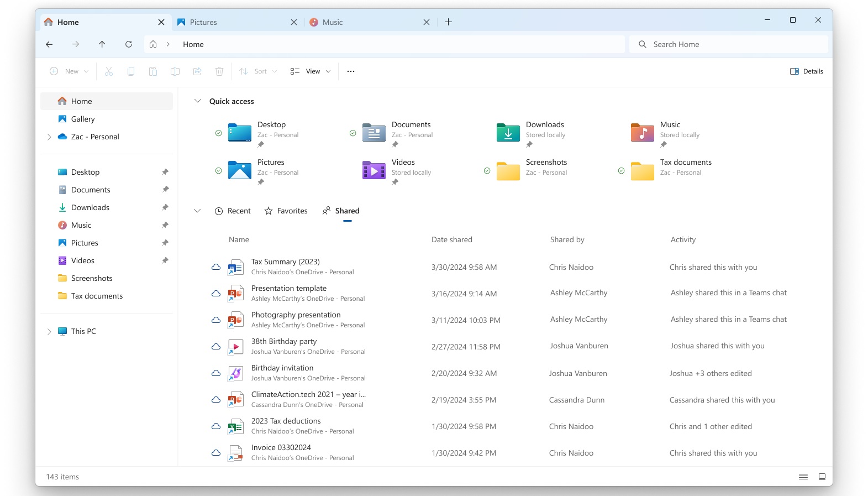
Task: Click the Up arrow navigation icon
Action: (x=102, y=44)
